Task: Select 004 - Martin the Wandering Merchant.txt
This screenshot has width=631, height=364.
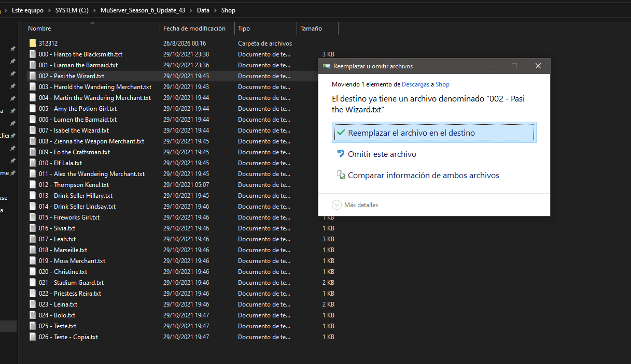Action: pyautogui.click(x=95, y=98)
